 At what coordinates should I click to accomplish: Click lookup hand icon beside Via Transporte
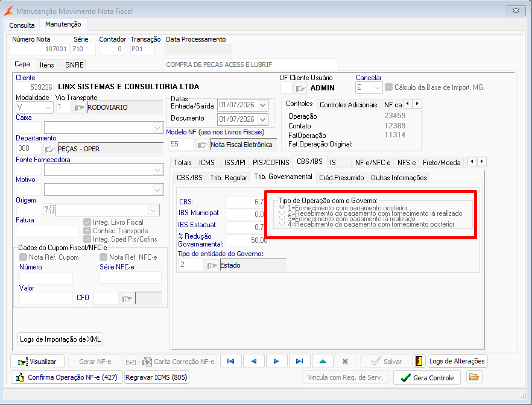(80, 107)
